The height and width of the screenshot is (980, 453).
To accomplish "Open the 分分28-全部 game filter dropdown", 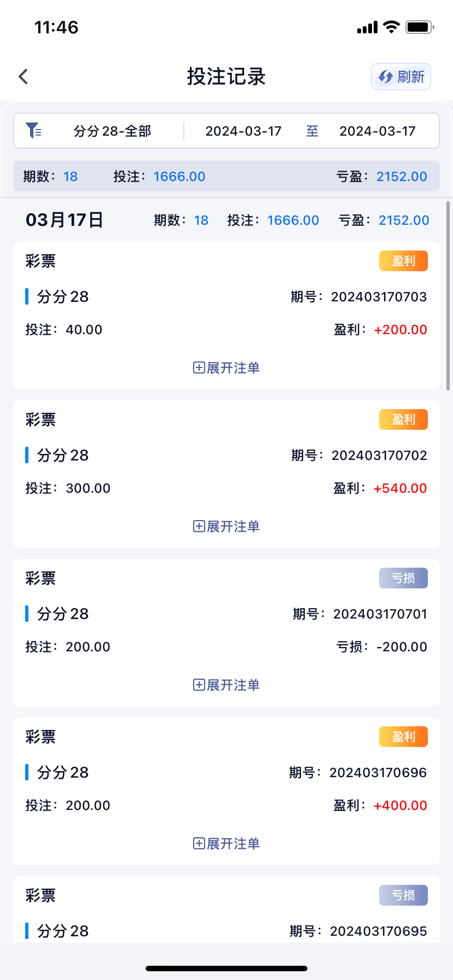I will 112,131.
